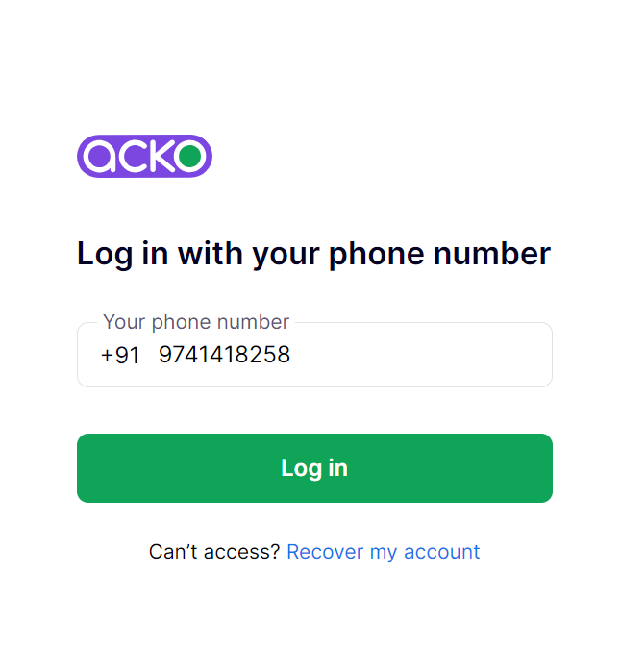
Task: Click the plus sign of the country code
Action: pyautogui.click(x=107, y=356)
